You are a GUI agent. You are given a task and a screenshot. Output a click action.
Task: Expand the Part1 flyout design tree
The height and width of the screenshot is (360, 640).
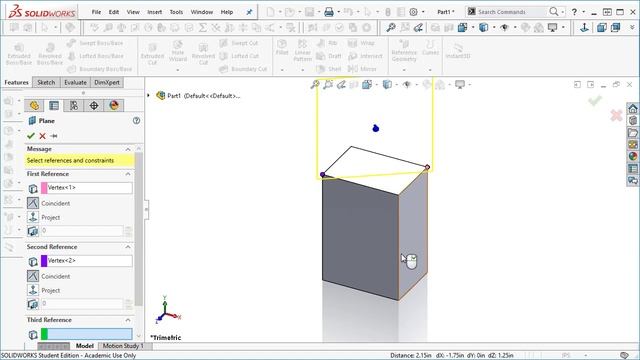pos(149,96)
